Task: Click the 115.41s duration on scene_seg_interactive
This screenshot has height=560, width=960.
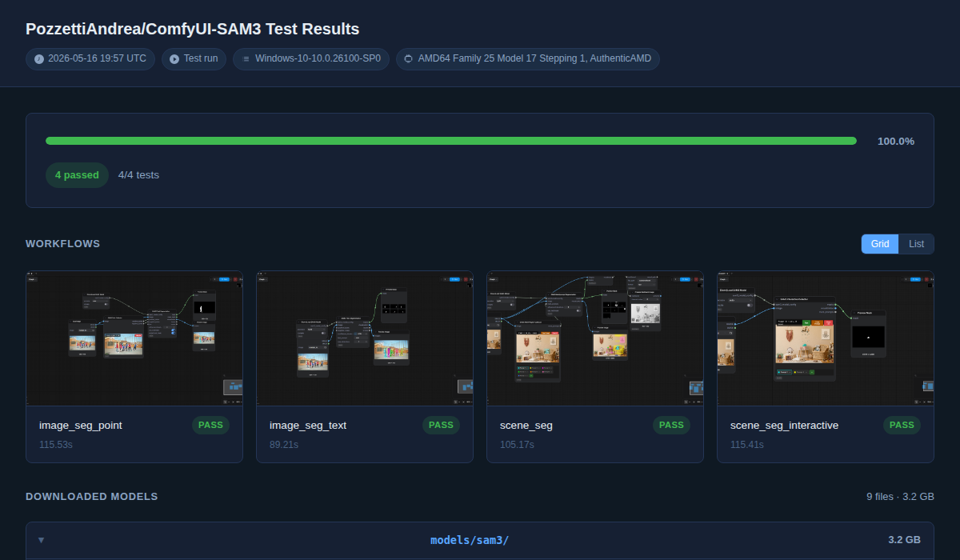Action: click(747, 444)
